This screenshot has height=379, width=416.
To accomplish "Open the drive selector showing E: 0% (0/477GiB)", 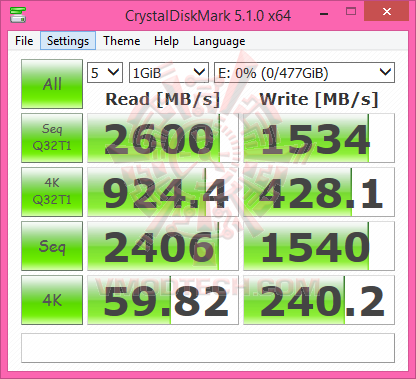I will pos(304,72).
